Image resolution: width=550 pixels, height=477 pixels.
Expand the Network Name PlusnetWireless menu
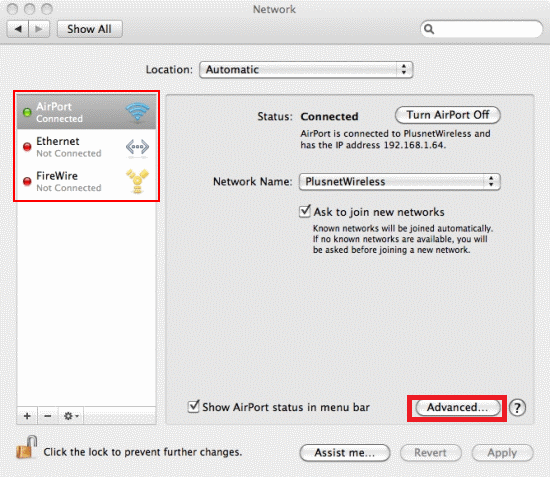point(400,182)
